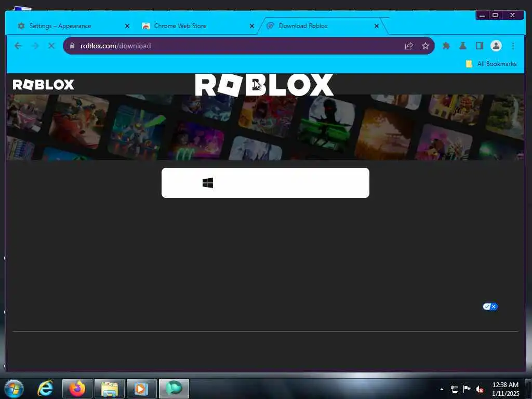The height and width of the screenshot is (399, 532).
Task: Maximize the browser window
Action: (x=495, y=15)
